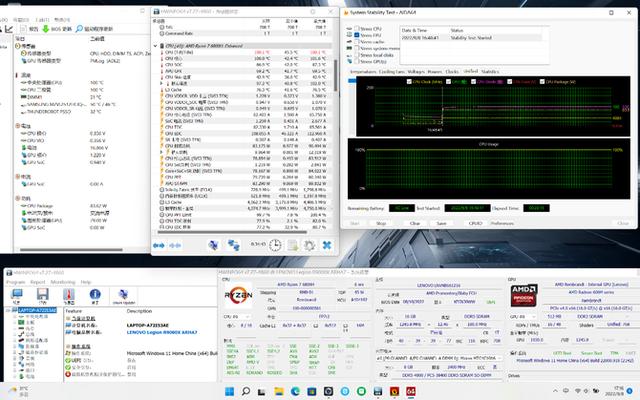Click the Windows Start button on taskbar

(228, 389)
